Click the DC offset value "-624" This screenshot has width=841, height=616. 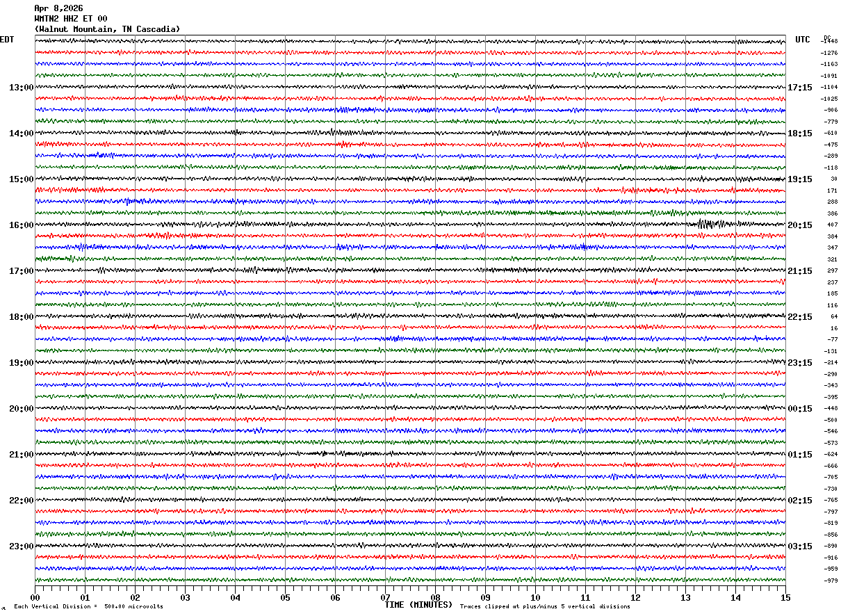coord(831,454)
